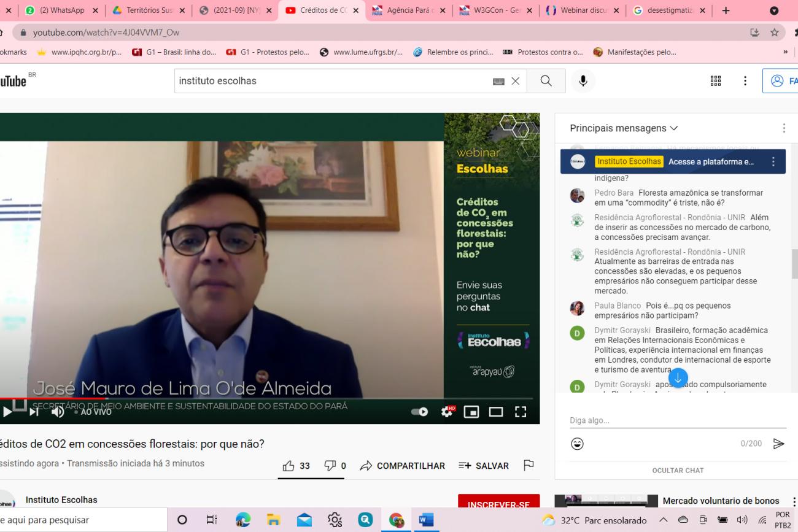
Task: Open pinned Instituto Escolhas message options
Action: pos(773,162)
